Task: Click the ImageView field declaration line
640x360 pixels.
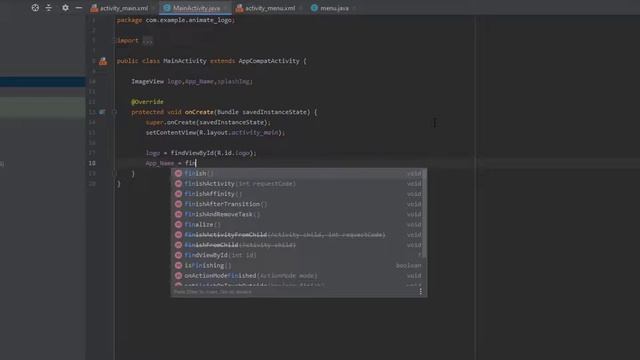Action: [192, 82]
